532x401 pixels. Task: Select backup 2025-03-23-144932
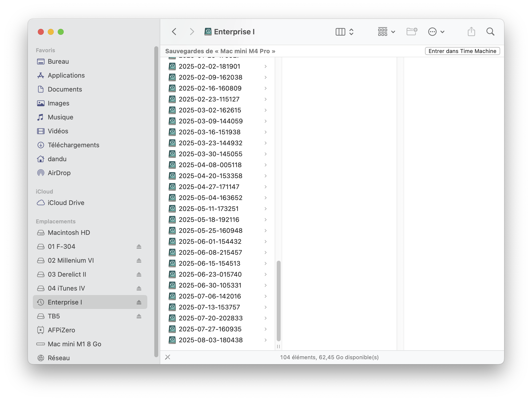[x=218, y=143]
